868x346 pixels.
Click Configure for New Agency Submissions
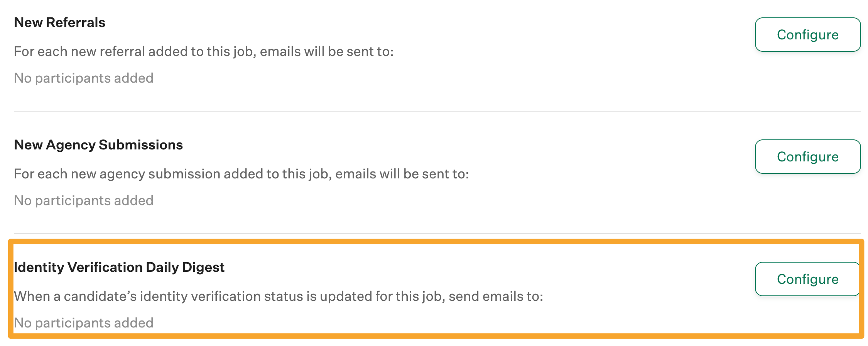807,157
